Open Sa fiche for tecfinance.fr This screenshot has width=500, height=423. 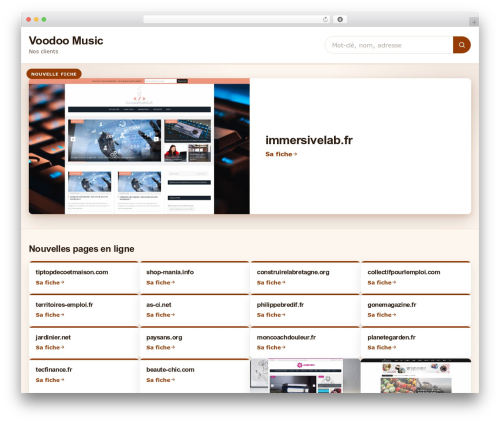point(50,380)
